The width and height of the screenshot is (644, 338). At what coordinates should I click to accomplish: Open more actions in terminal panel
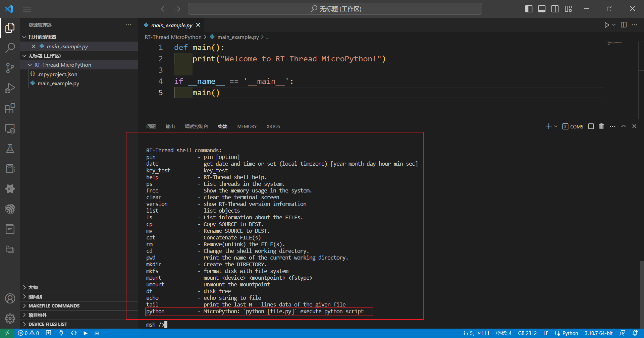pos(612,126)
